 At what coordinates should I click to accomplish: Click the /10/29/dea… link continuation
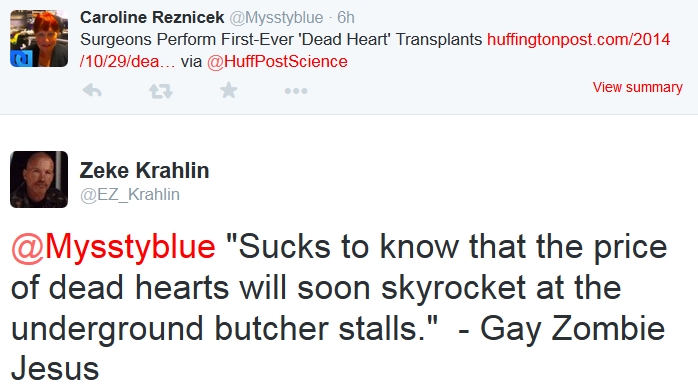128,61
